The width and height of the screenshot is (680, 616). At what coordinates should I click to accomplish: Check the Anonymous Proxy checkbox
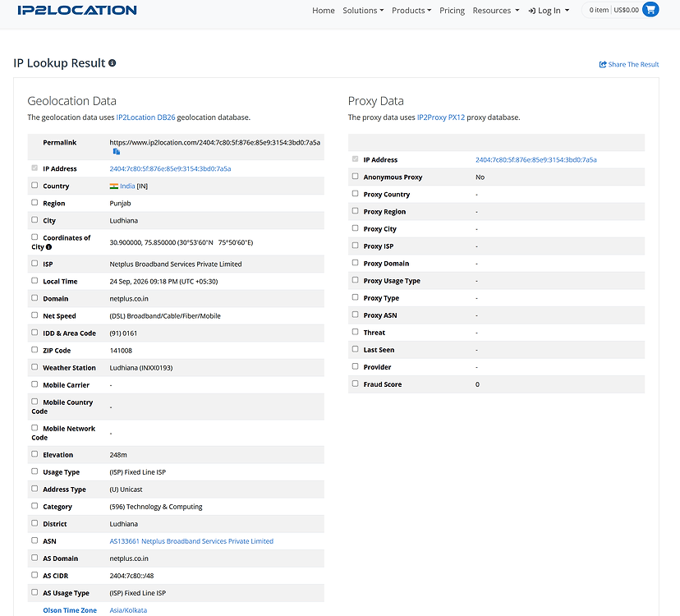[355, 176]
